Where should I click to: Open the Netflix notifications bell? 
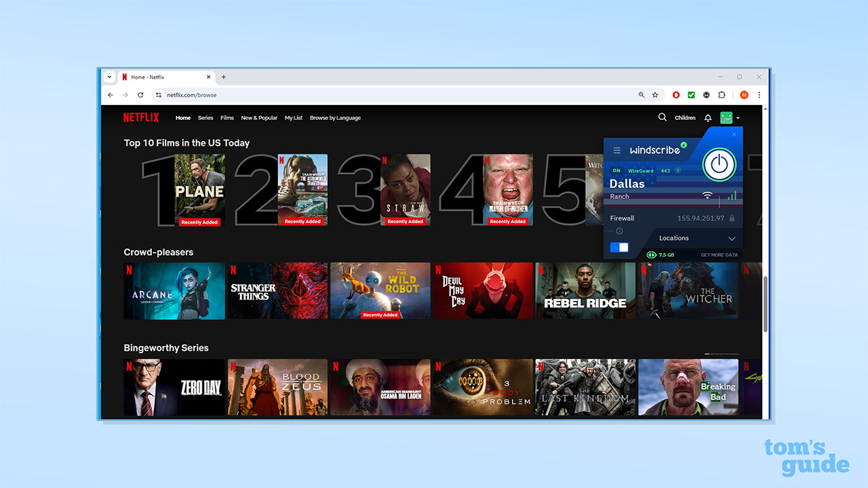(x=708, y=118)
